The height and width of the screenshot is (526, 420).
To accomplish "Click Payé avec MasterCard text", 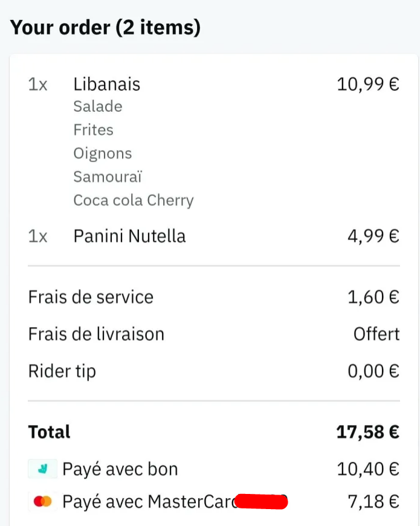I will click(150, 502).
